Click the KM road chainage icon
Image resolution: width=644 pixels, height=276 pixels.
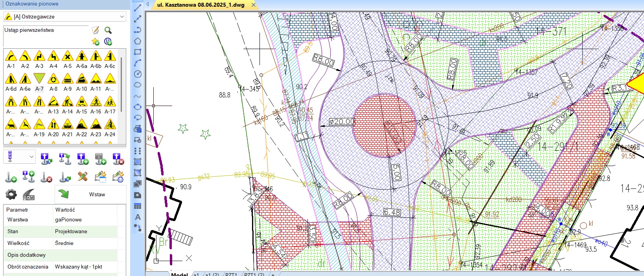tap(29, 194)
